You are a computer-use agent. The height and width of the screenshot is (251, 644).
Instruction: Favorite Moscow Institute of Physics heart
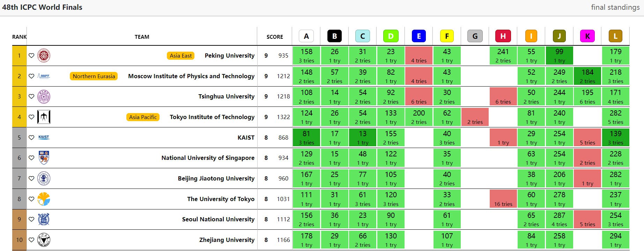click(x=31, y=76)
